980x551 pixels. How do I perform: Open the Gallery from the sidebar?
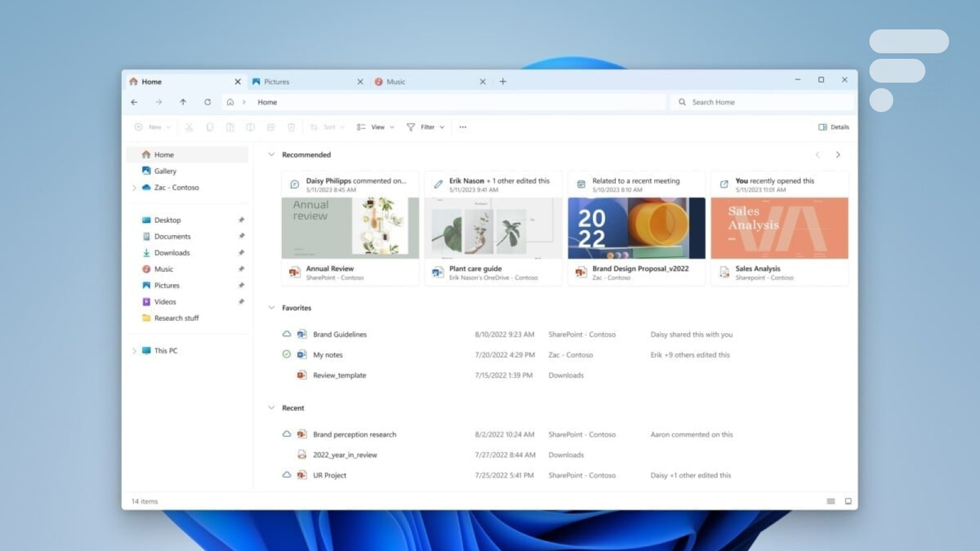(165, 171)
